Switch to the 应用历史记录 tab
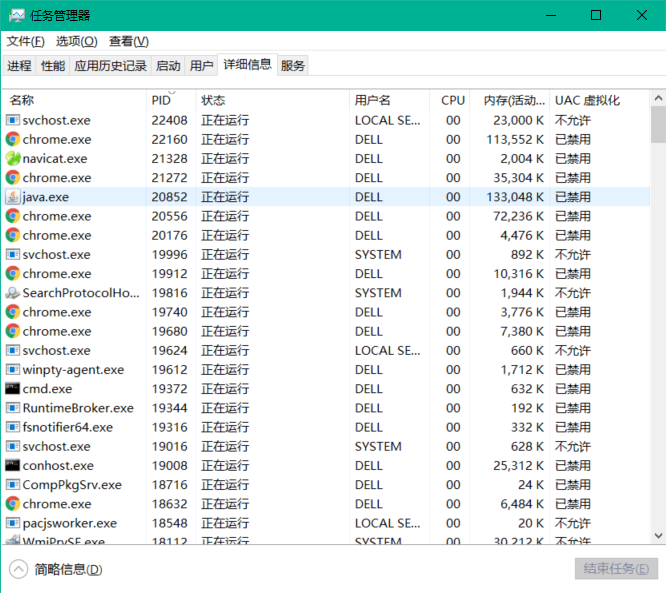Screen dimensions: 666x593 110,66
